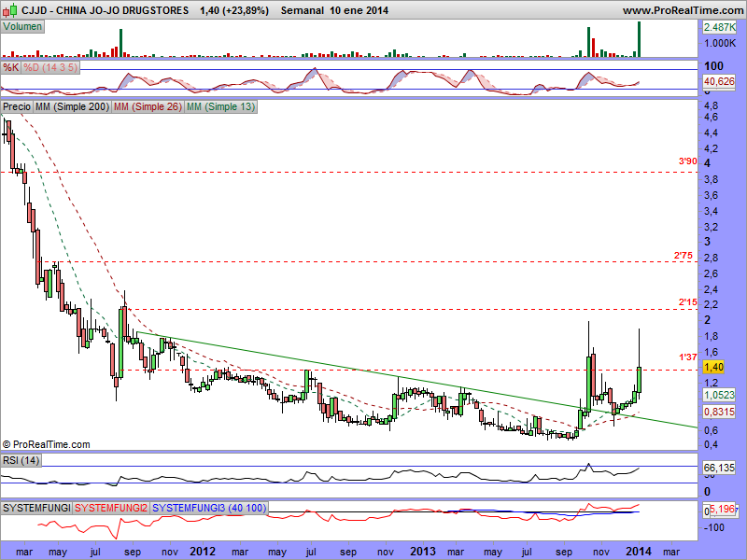Click the 0,8315 moving average value tag
The width and height of the screenshot is (747, 560).
719,412
